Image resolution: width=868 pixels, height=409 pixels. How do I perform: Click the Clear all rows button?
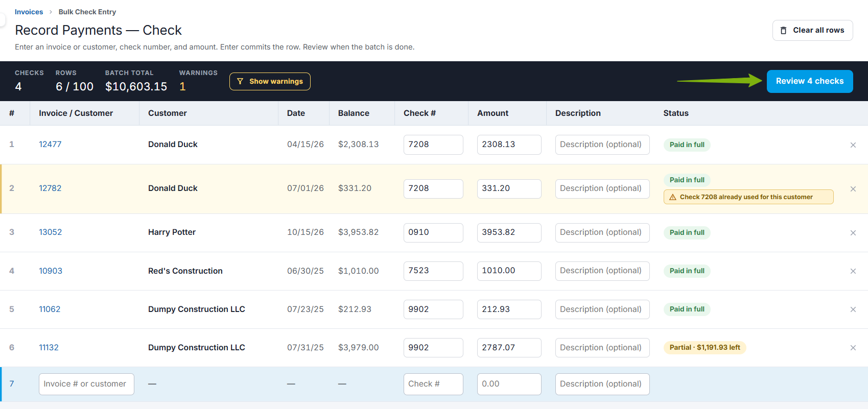click(x=812, y=31)
